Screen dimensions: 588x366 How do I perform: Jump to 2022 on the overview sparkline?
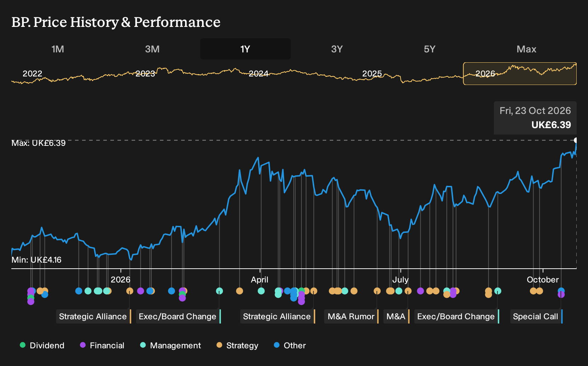(x=32, y=74)
